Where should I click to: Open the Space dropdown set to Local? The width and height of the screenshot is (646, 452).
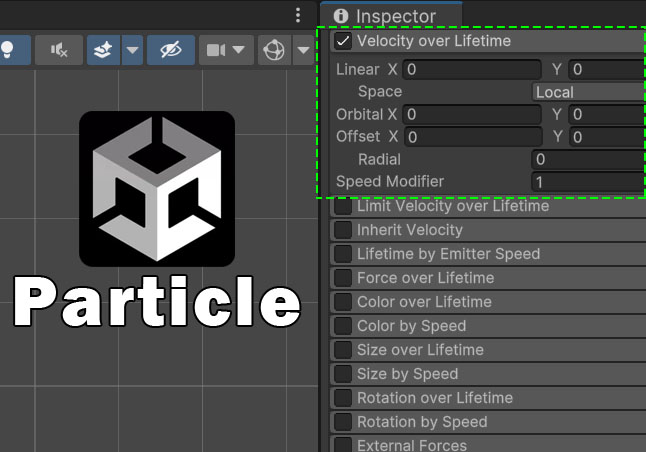pyautogui.click(x=588, y=92)
